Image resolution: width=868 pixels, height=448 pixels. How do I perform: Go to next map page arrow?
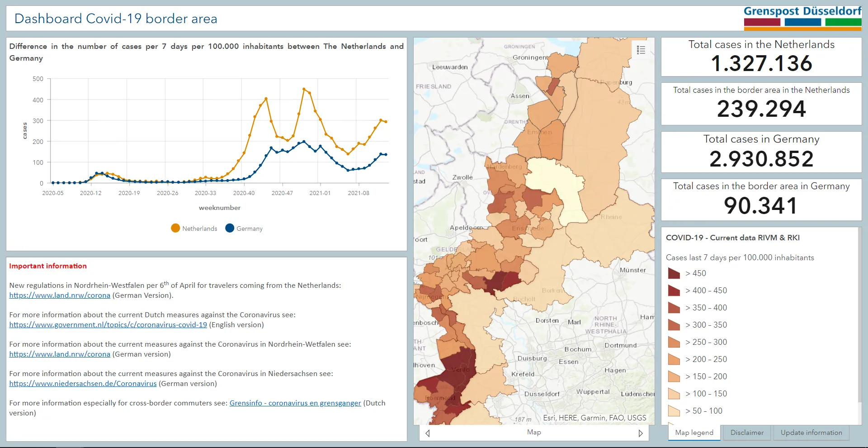coord(640,433)
